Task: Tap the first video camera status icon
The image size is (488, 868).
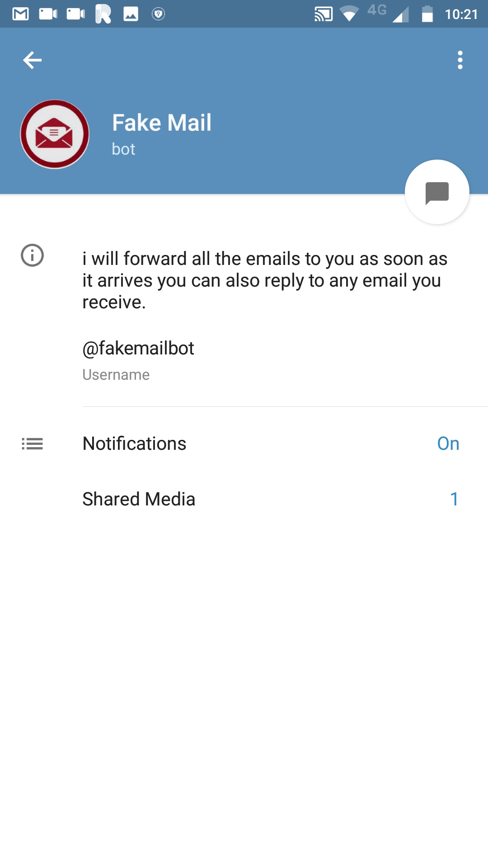Action: pyautogui.click(x=48, y=14)
